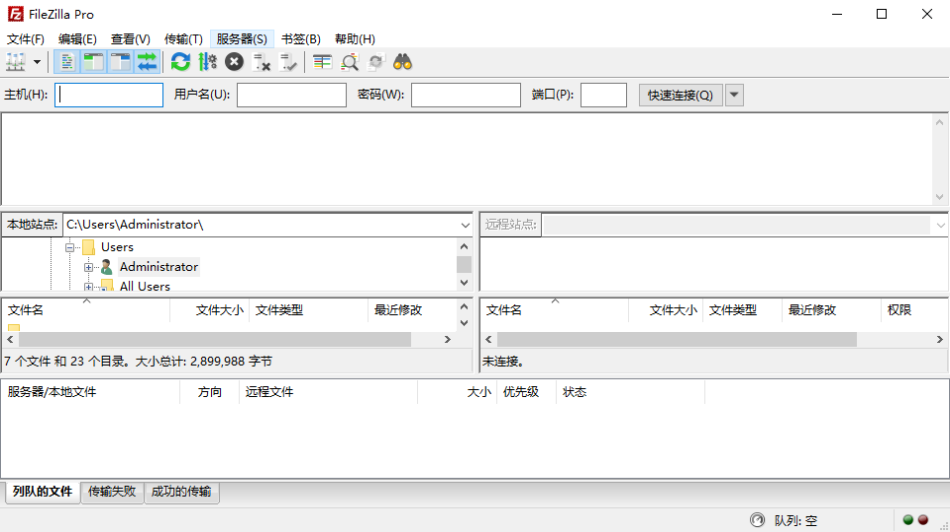This screenshot has width=950, height=532.
Task: Click local tree scrollbar up arrow
Action: 464,246
